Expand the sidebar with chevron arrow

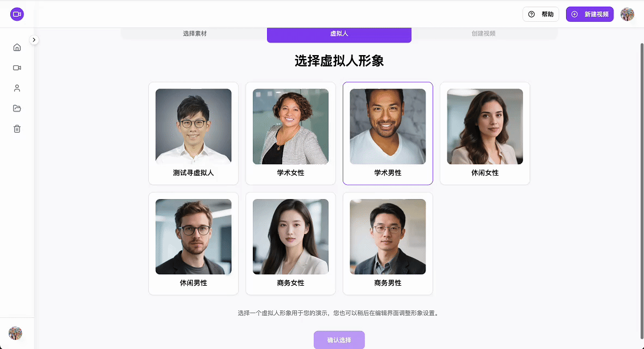[x=34, y=40]
